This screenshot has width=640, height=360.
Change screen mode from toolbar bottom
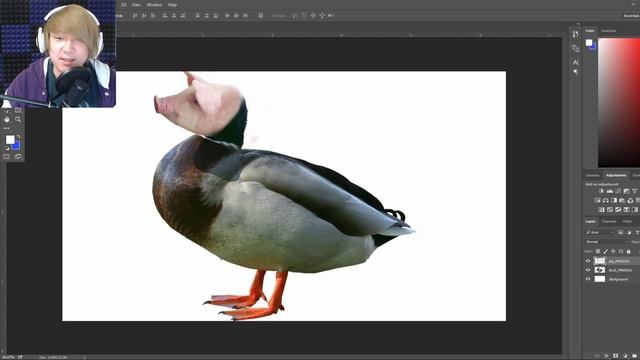[x=18, y=156]
